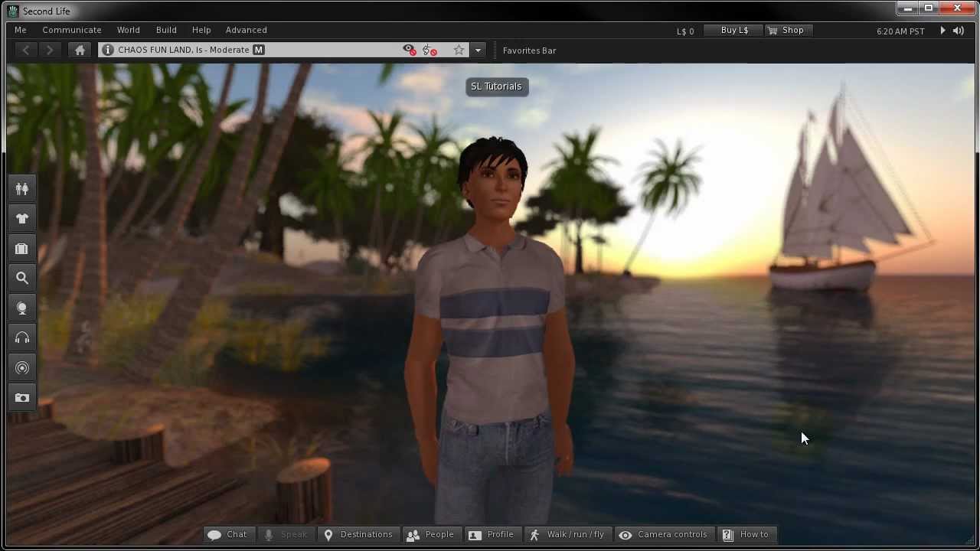Viewport: 980px width, 551px height.
Task: Open the media play dropdown near the clock
Action: (942, 30)
